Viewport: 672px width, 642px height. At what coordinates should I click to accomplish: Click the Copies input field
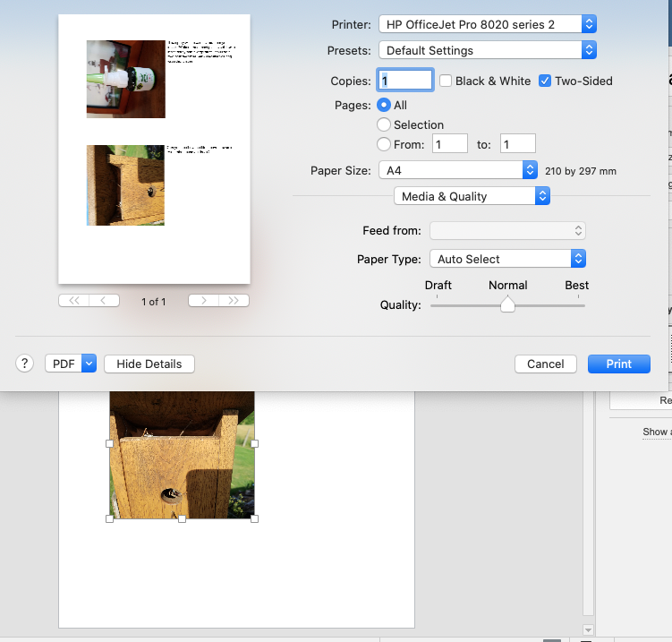tap(405, 81)
